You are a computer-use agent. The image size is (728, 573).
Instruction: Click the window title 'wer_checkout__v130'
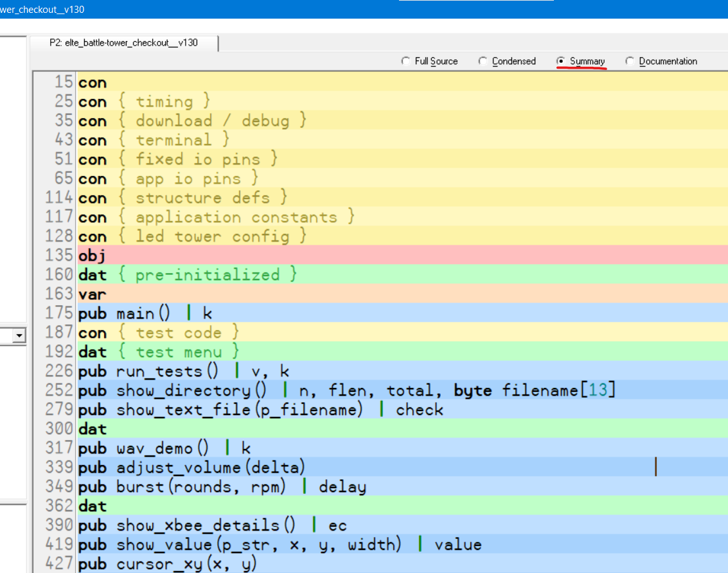coord(42,9)
